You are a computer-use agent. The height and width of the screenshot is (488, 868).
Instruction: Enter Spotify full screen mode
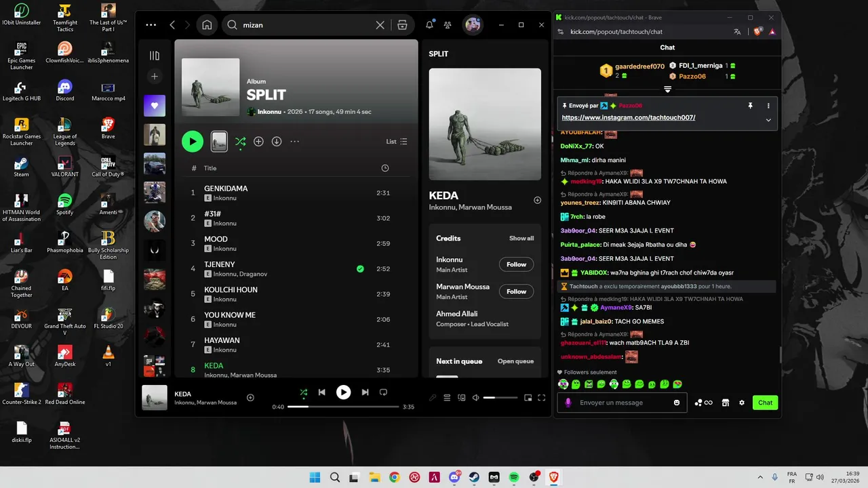point(542,398)
